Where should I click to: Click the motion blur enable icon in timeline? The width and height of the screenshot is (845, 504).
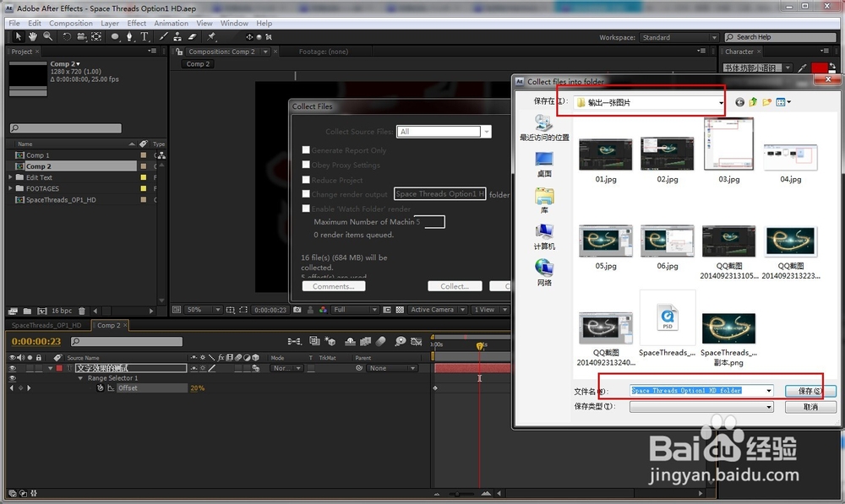coord(380,341)
